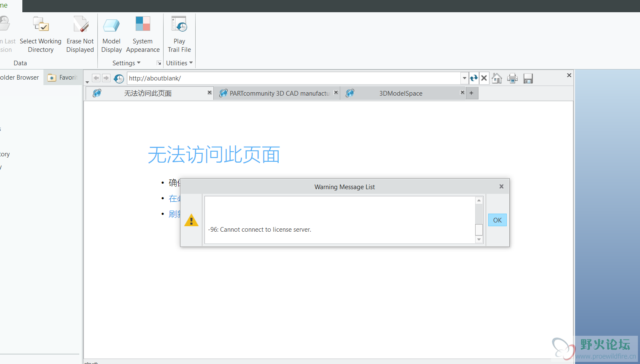
Task: Open Select Working Directory tool
Action: (x=40, y=35)
